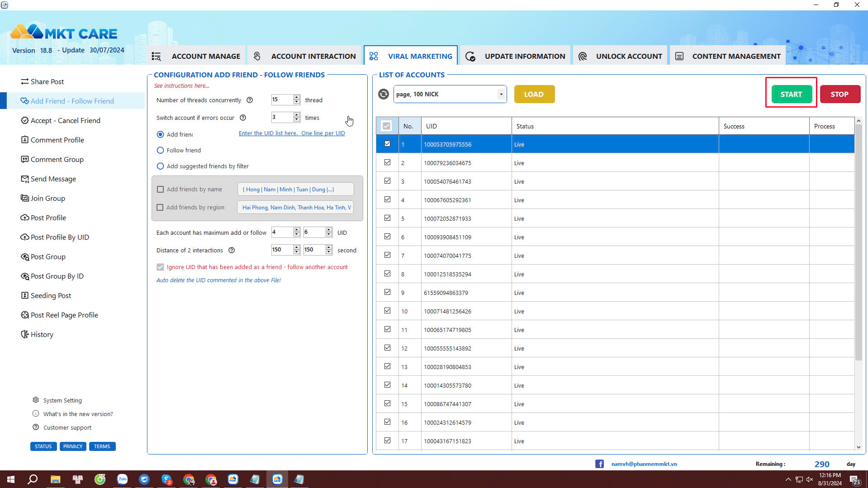Open Seeding Post section
This screenshot has height=488, width=868.
[x=46, y=295]
